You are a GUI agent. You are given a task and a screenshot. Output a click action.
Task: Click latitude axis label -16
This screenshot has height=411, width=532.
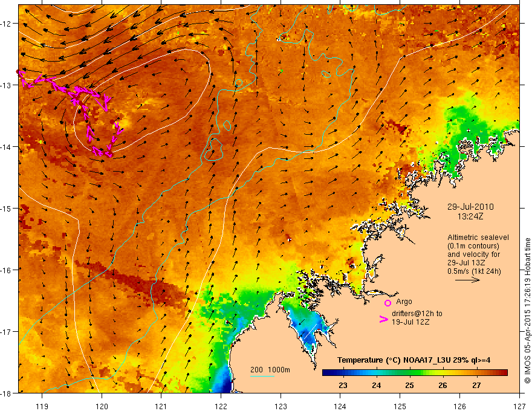coord(7,270)
